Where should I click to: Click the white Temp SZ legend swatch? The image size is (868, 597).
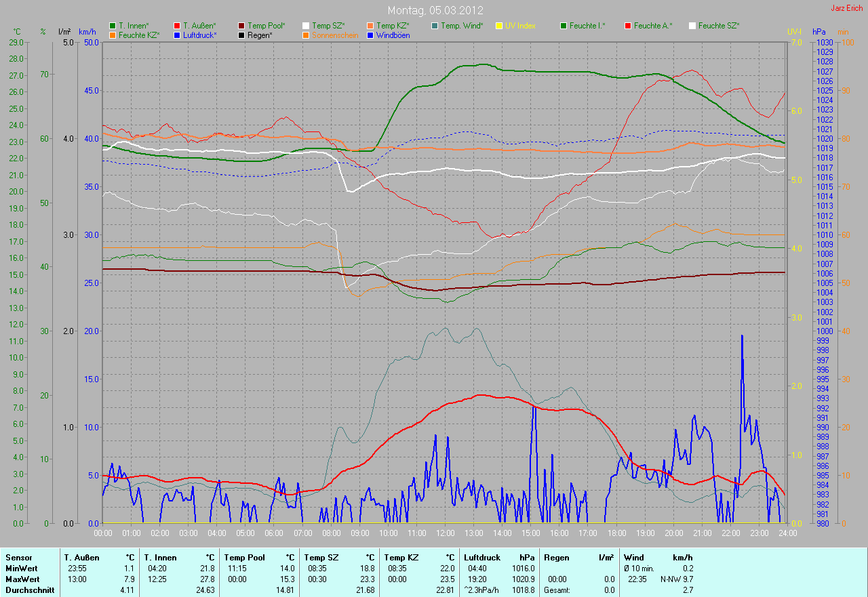pyautogui.click(x=306, y=26)
